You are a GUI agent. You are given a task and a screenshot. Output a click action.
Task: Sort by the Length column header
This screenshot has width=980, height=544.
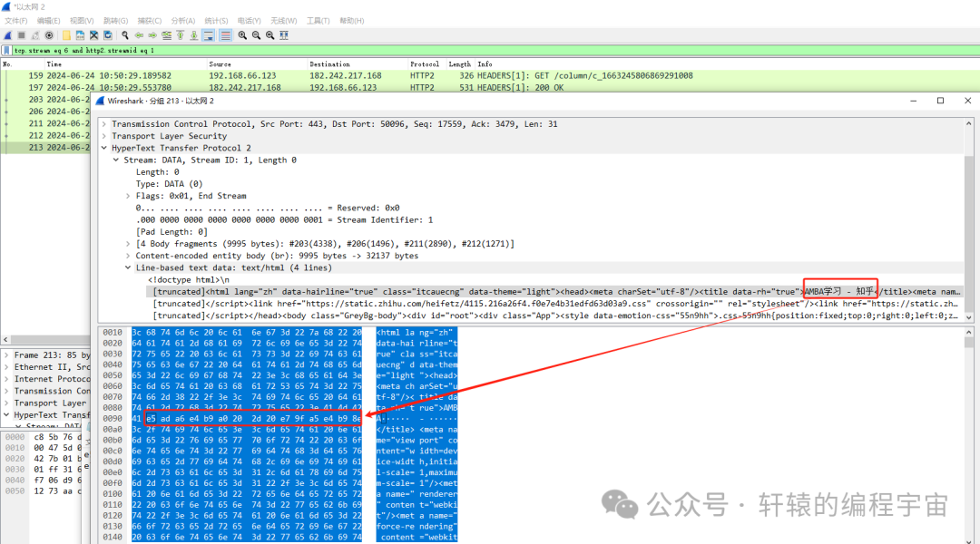[x=459, y=64]
